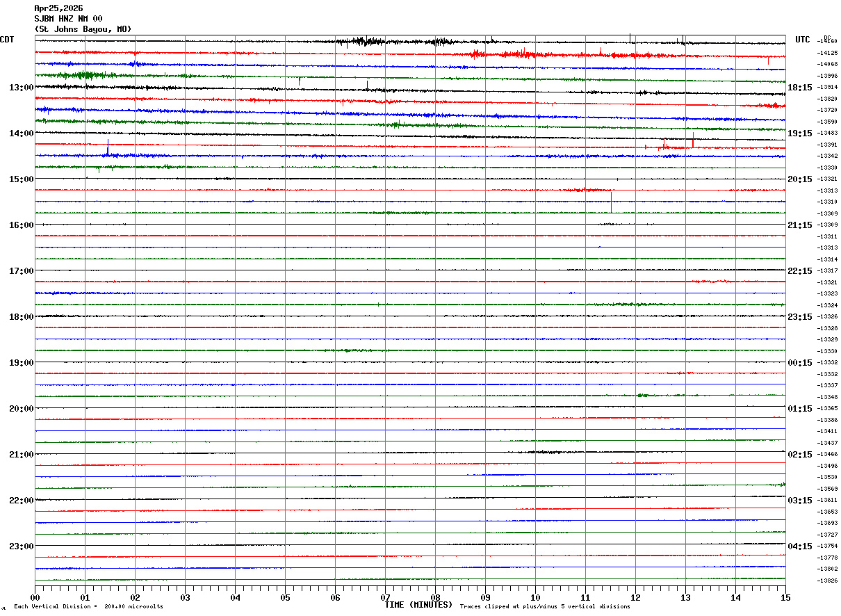The width and height of the screenshot is (841, 616).
Task: Click the DC offset value -13348
Action: 827,397
